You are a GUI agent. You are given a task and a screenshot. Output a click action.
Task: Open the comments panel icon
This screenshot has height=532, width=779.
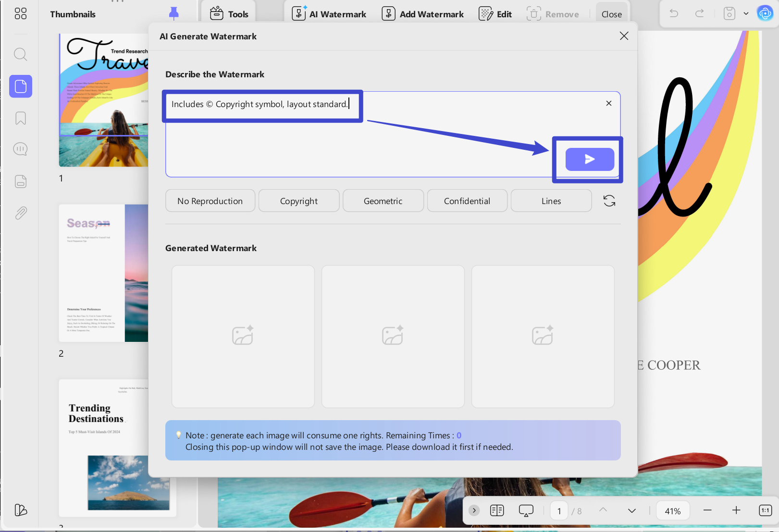click(x=21, y=149)
